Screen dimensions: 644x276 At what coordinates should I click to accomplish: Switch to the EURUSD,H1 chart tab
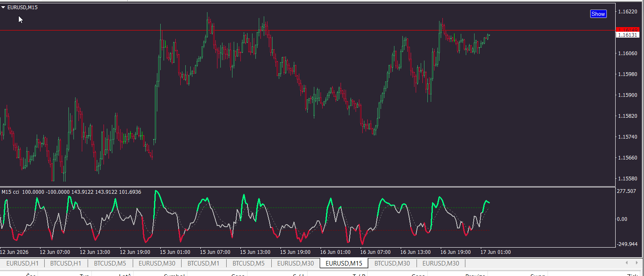[22, 263]
